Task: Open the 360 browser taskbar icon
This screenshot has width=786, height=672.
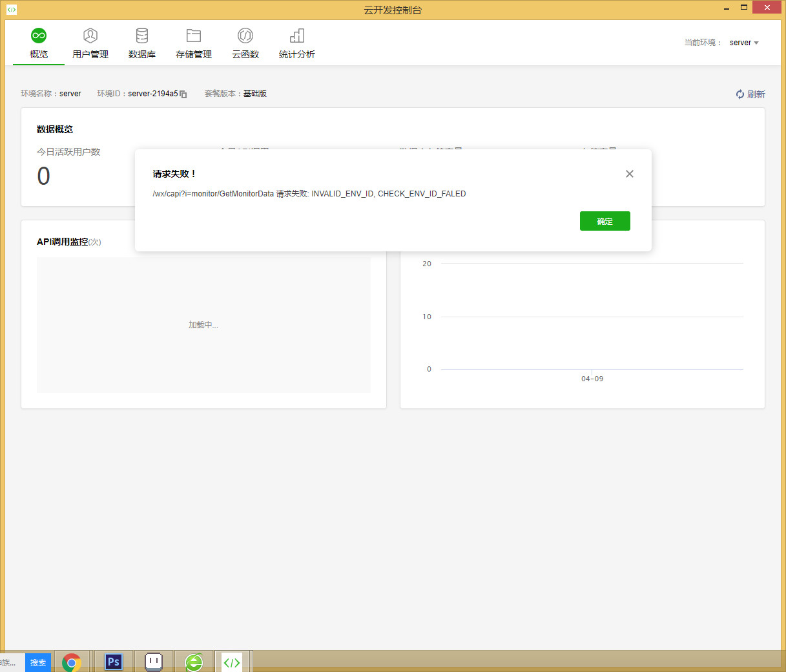Action: click(x=193, y=662)
